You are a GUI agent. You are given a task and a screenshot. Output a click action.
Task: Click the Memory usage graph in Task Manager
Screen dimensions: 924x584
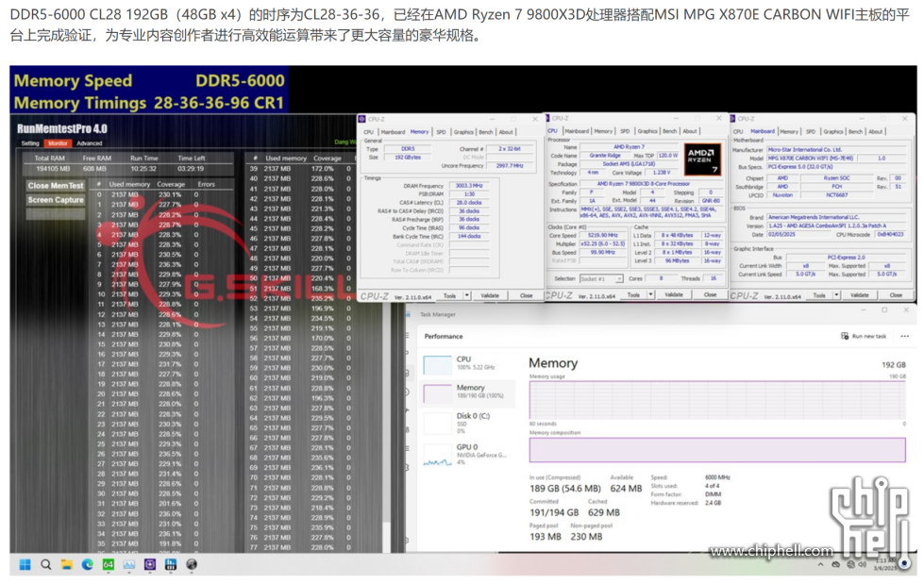click(x=717, y=400)
